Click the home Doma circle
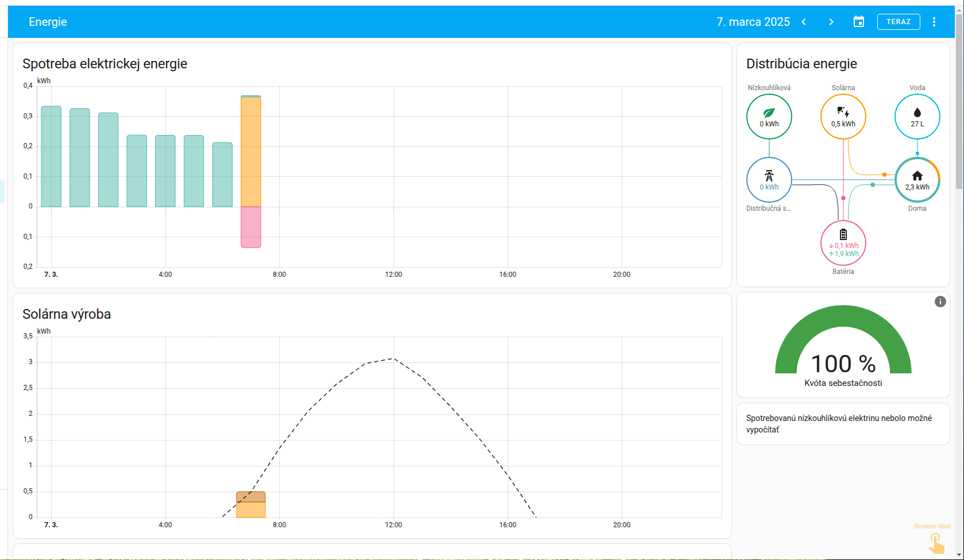 (917, 180)
